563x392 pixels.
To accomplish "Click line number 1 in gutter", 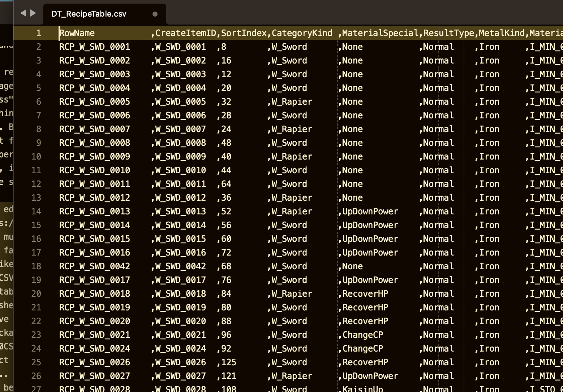I will coord(38,33).
